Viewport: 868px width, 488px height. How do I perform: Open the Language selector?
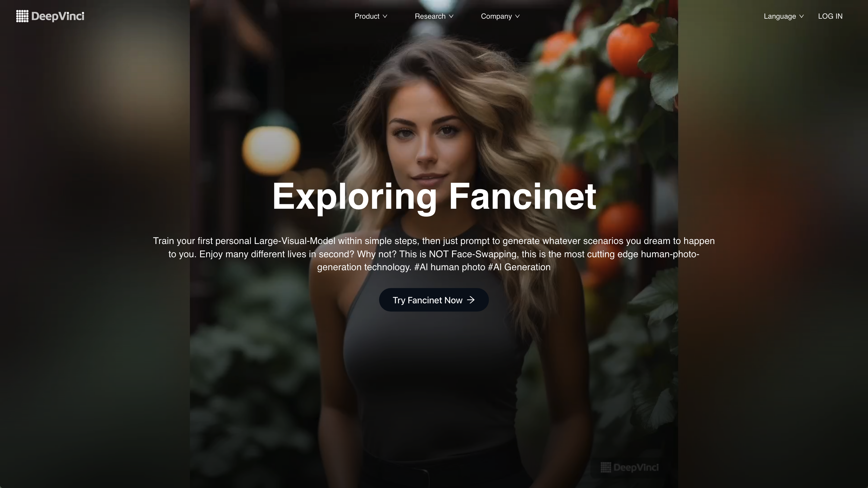(x=784, y=16)
